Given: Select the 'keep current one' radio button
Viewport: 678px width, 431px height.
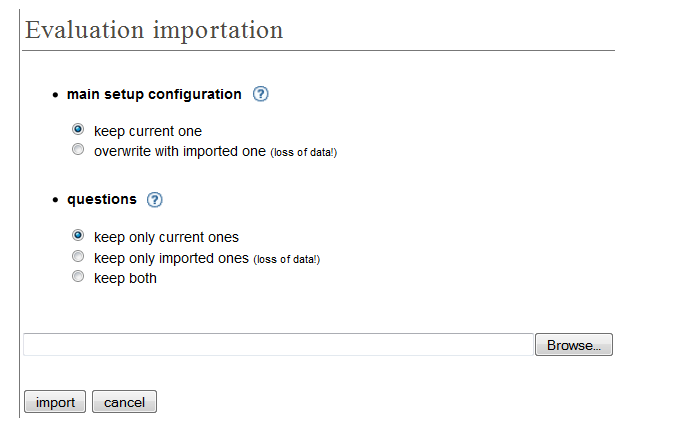Looking at the screenshot, I should pos(78,129).
